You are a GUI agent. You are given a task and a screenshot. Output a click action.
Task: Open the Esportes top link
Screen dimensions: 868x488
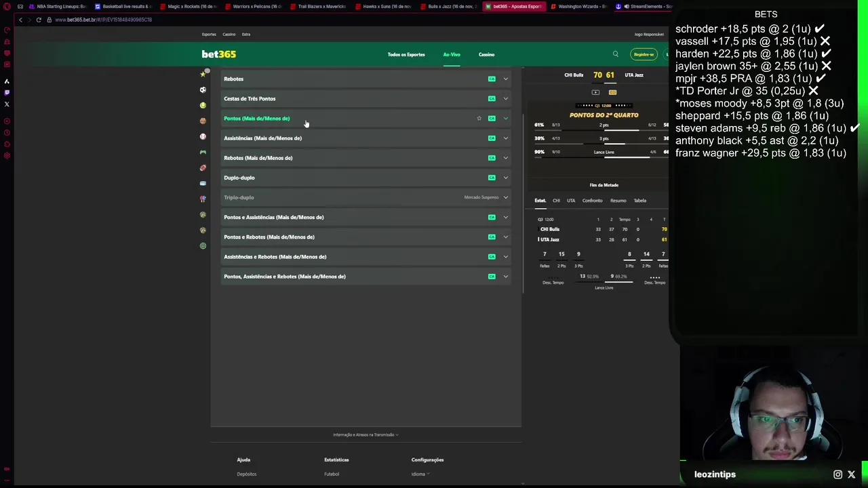[209, 35]
